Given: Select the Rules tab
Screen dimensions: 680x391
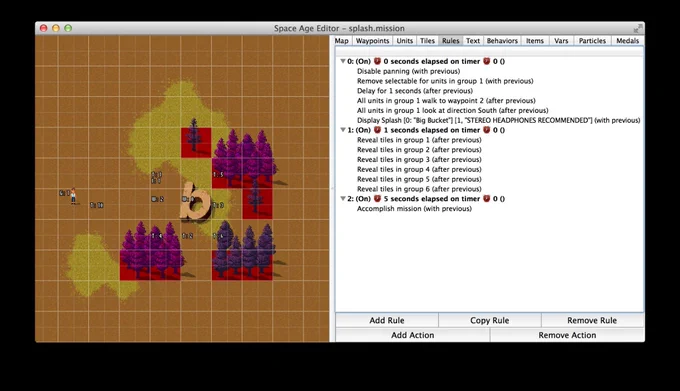Looking at the screenshot, I should point(451,41).
